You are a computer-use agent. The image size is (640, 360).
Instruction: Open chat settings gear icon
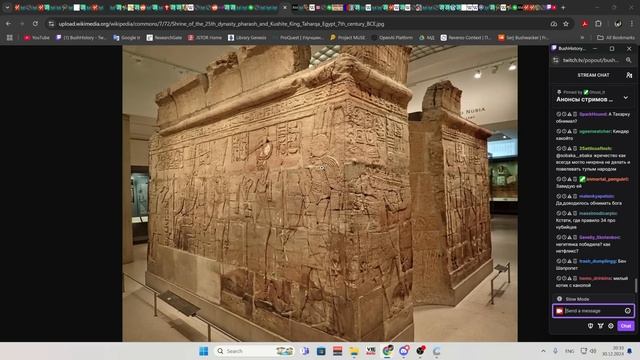(611, 326)
